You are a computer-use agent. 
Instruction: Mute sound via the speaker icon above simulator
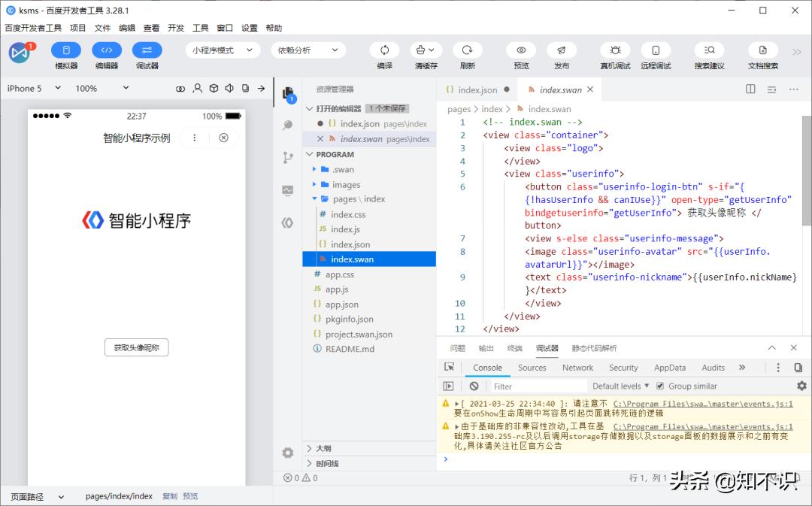point(230,89)
